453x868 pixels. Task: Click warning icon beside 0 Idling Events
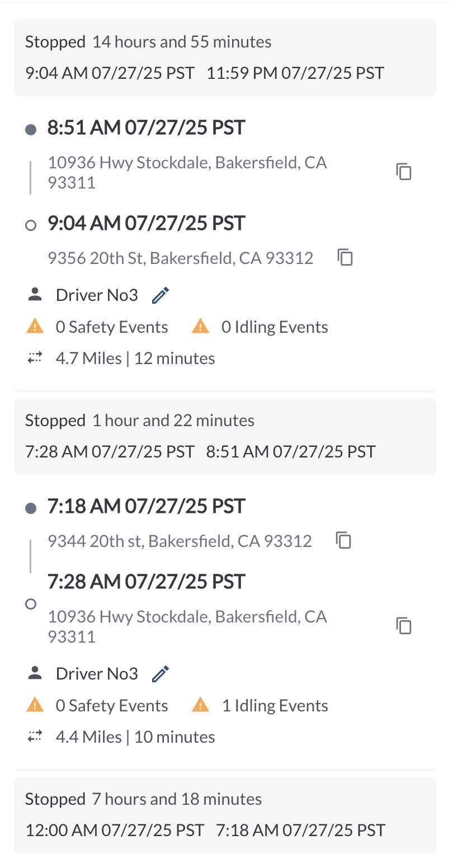[200, 327]
